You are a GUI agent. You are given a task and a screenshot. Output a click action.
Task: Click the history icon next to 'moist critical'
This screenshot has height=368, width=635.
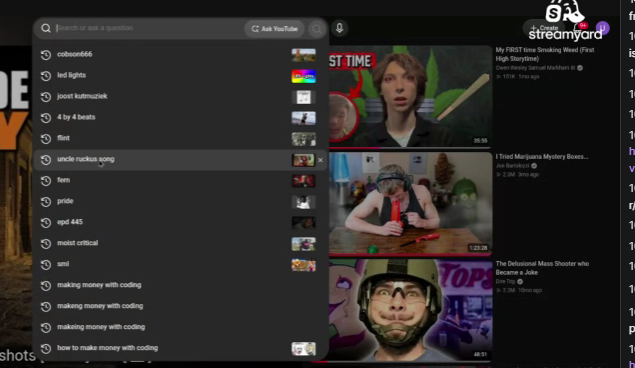point(46,243)
